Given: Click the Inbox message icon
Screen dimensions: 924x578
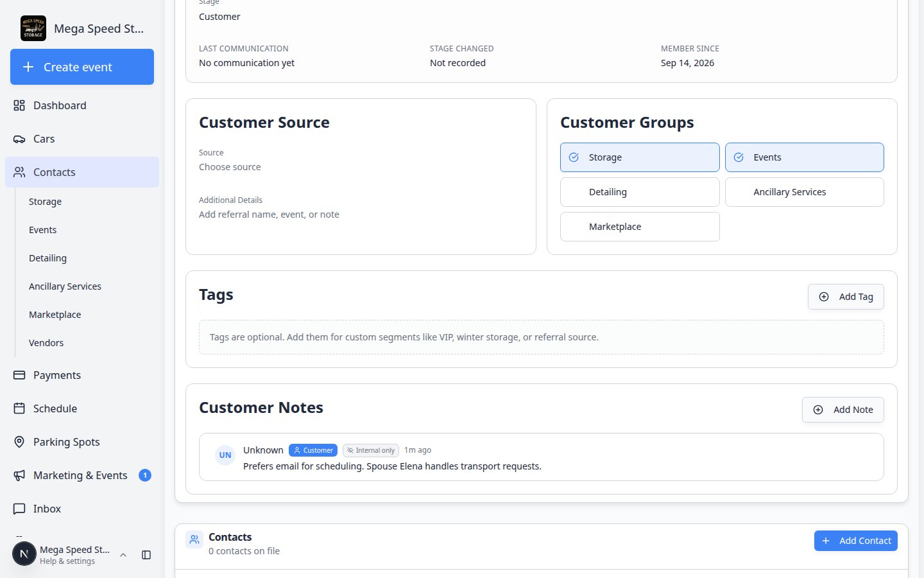Looking at the screenshot, I should pyautogui.click(x=19, y=509).
